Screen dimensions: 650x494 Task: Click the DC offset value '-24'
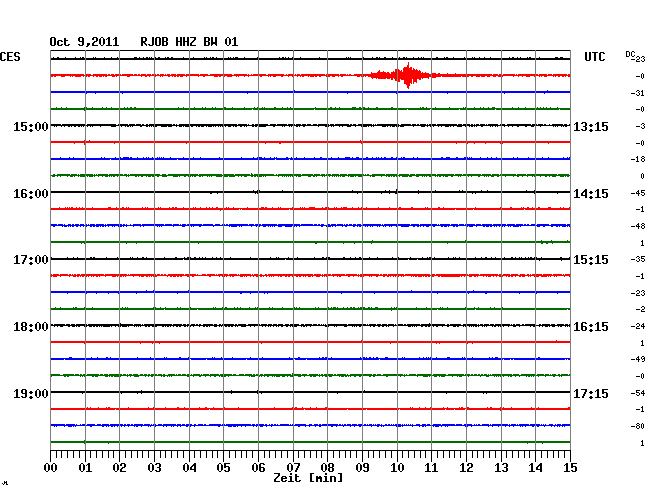click(x=639, y=326)
